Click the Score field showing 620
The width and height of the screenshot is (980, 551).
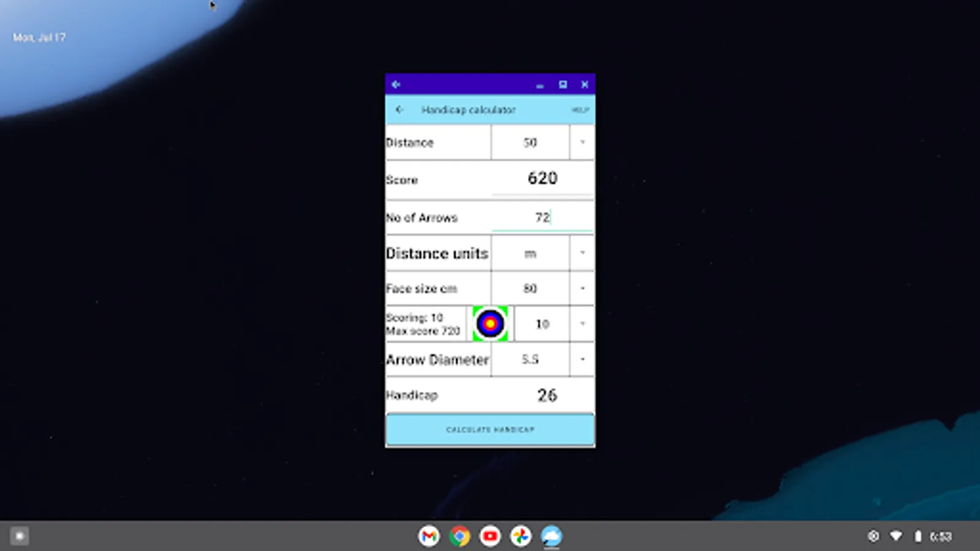pos(543,178)
